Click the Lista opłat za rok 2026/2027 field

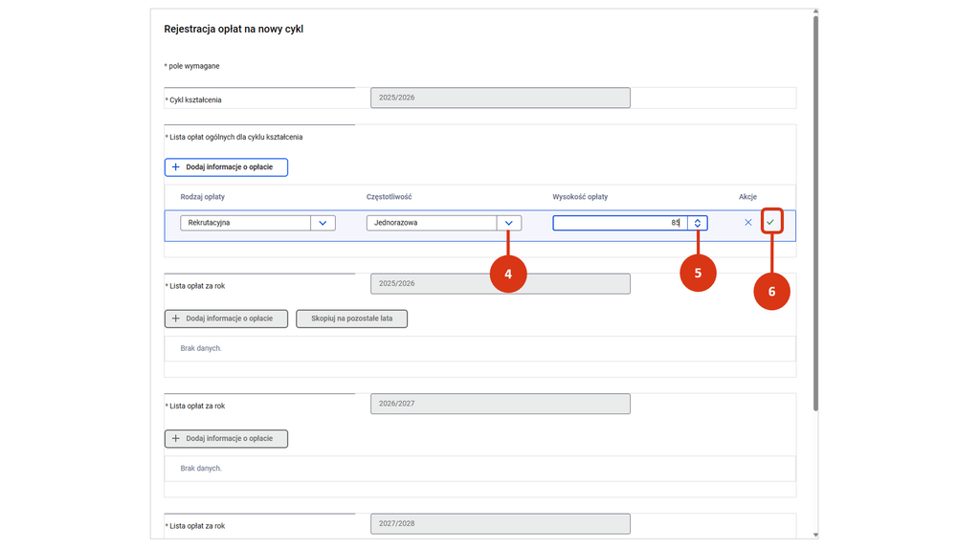[x=500, y=404]
